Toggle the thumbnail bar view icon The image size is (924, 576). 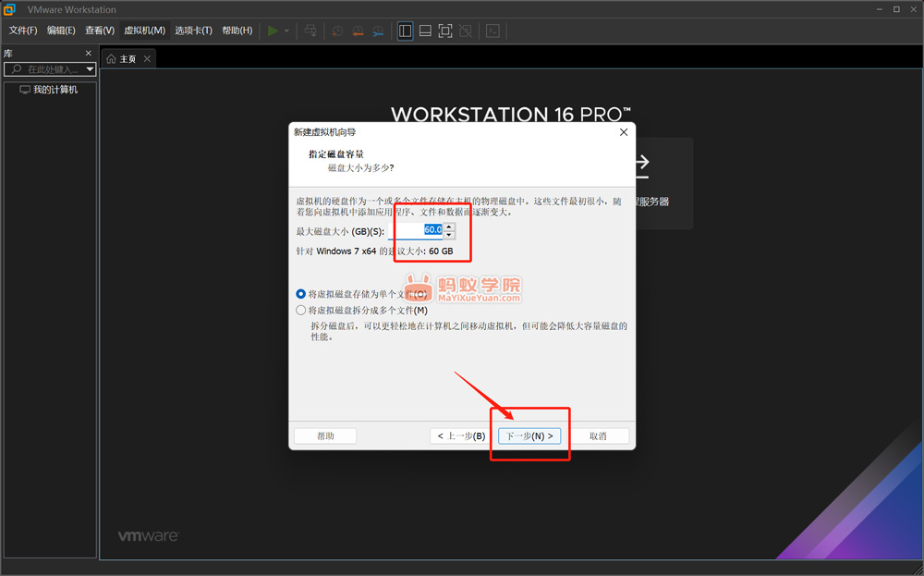[x=425, y=31]
